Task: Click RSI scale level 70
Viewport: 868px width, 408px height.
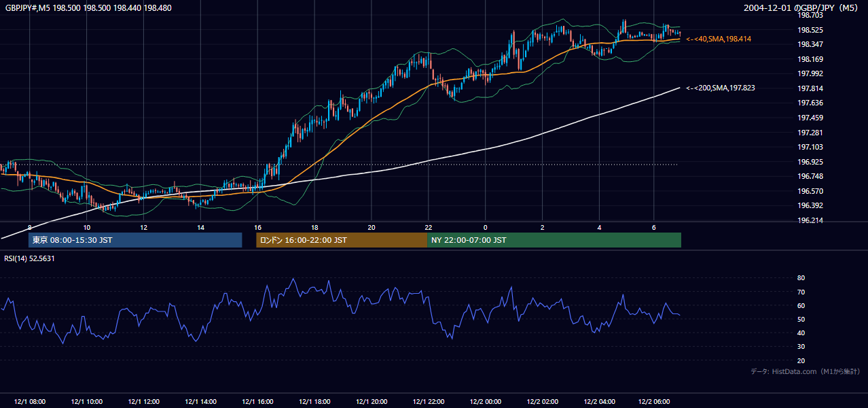Action: [x=801, y=292]
